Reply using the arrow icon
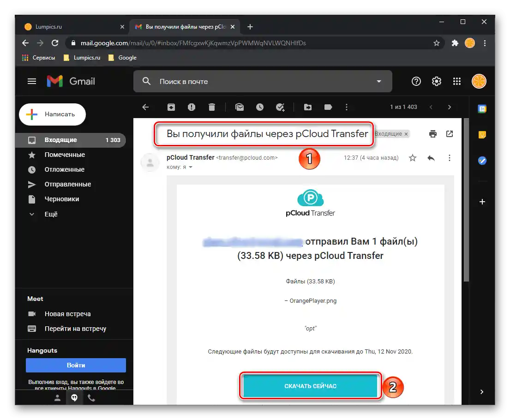Image resolution: width=510 pixels, height=420 pixels. point(431,158)
